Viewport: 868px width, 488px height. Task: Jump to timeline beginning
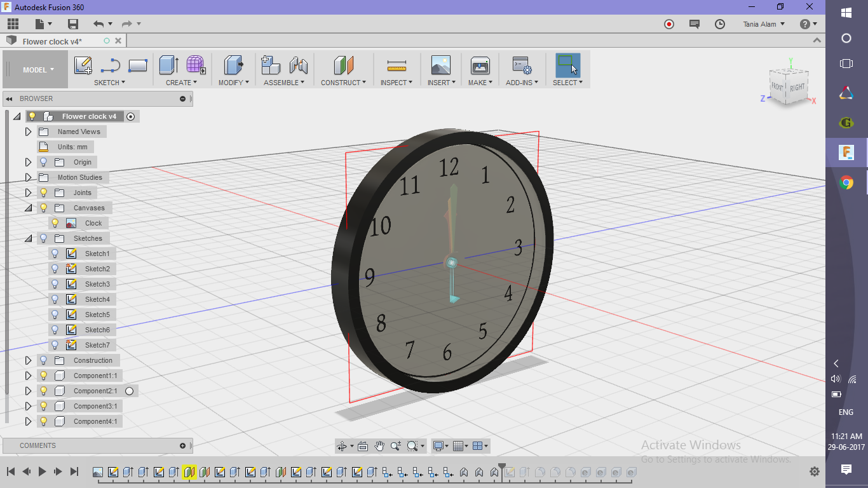tap(11, 471)
